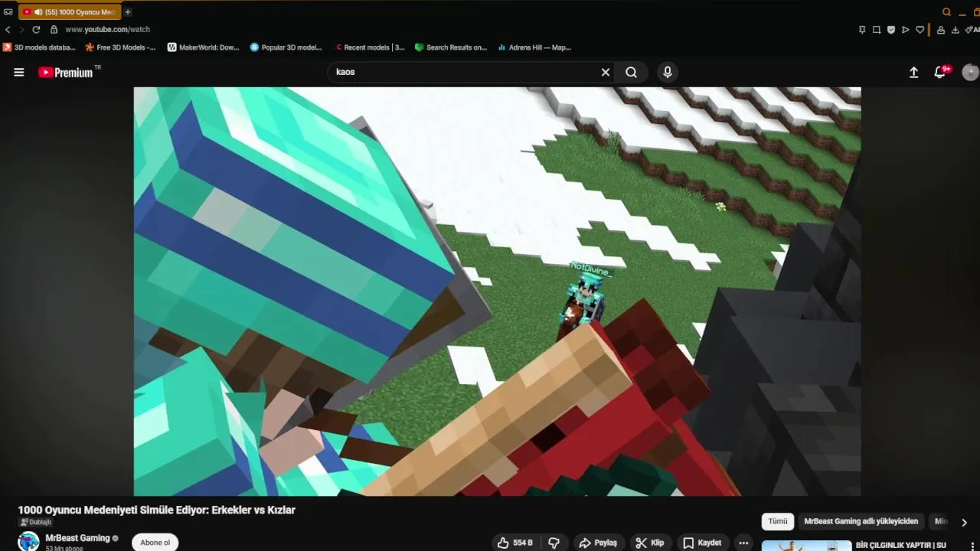Open the account avatar menu
980x551 pixels.
970,72
